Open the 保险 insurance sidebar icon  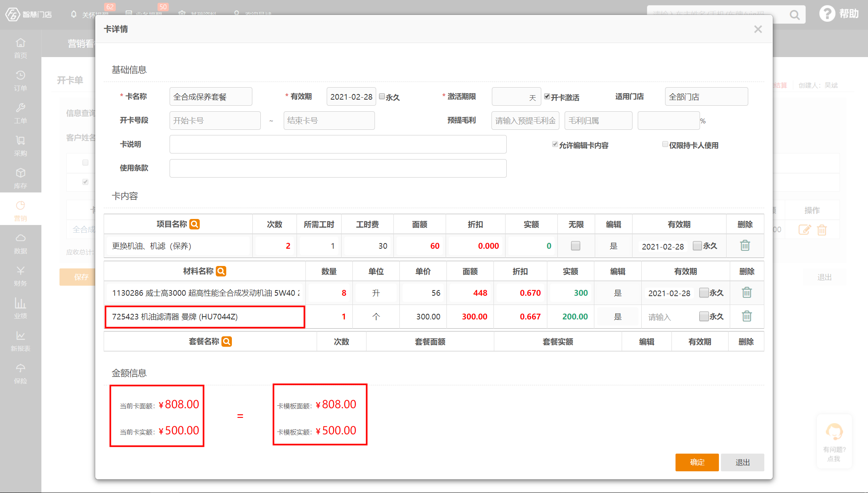(20, 373)
